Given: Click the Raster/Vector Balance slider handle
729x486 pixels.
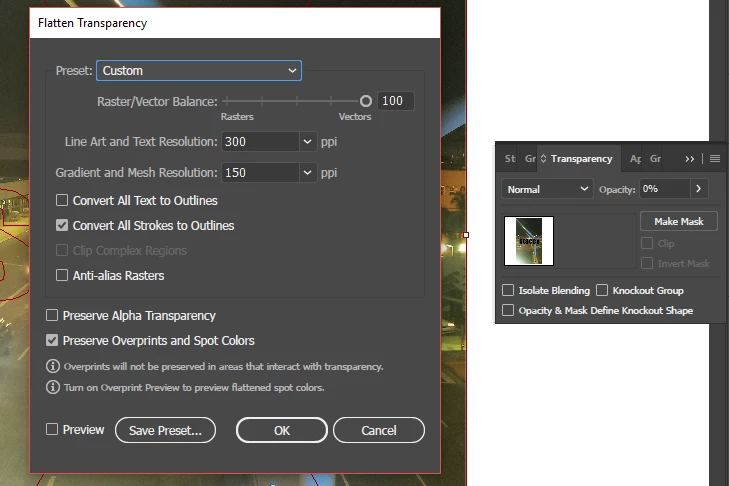Looking at the screenshot, I should click(366, 101).
